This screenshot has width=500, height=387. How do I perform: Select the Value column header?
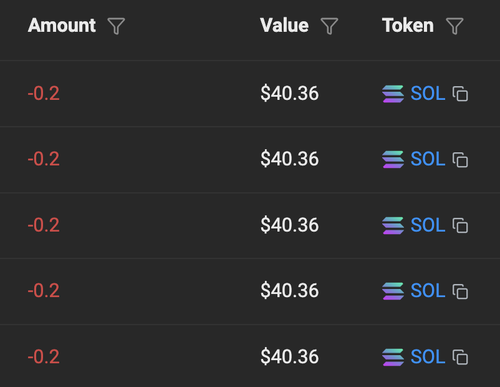click(x=284, y=25)
